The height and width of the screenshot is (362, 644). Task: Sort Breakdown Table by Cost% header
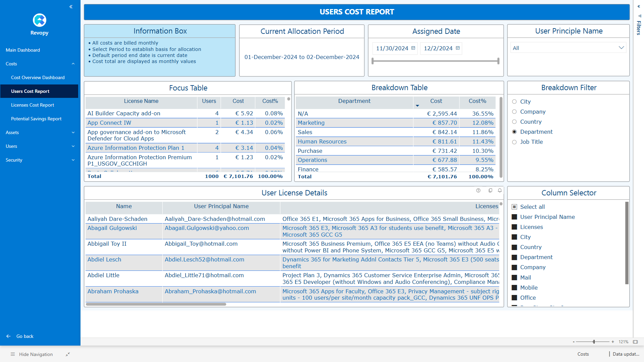(x=477, y=101)
